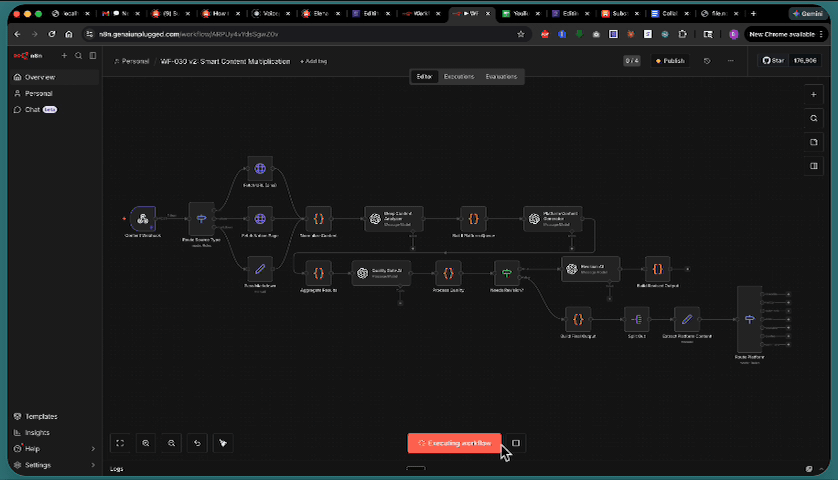Select the Build Final Output code node
Viewport: 838px width, 480px height.
coord(578,319)
